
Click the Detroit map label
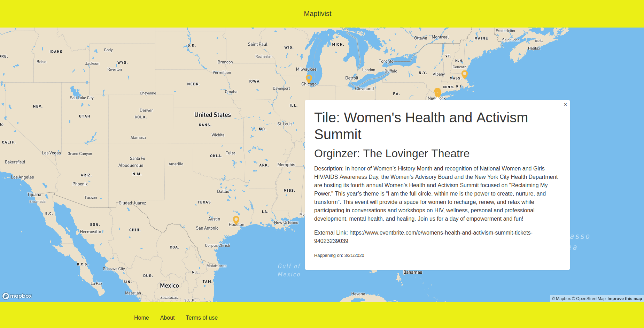(x=351, y=78)
